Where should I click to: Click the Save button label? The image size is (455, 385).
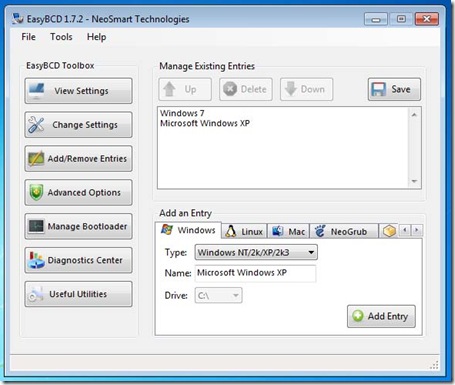coord(401,89)
